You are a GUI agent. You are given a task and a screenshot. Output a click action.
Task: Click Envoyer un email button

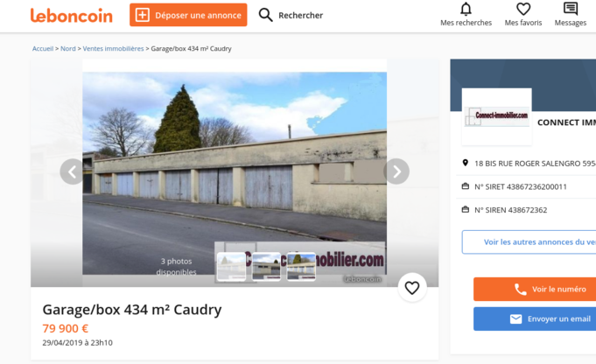[535, 318]
